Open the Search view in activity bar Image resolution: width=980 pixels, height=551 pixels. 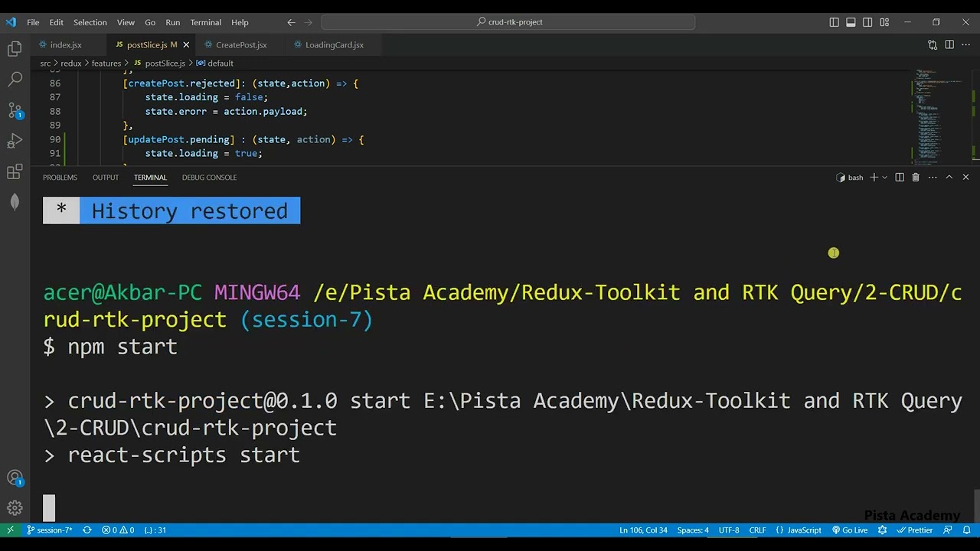coord(15,79)
